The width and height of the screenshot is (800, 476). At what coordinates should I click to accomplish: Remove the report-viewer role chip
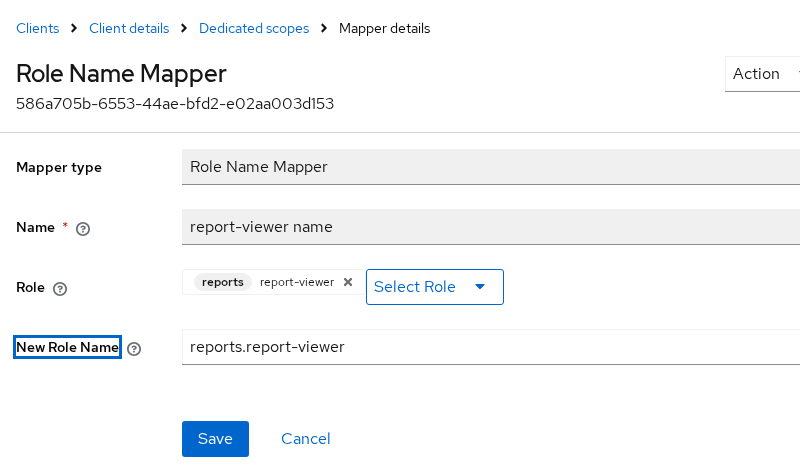[x=348, y=282]
